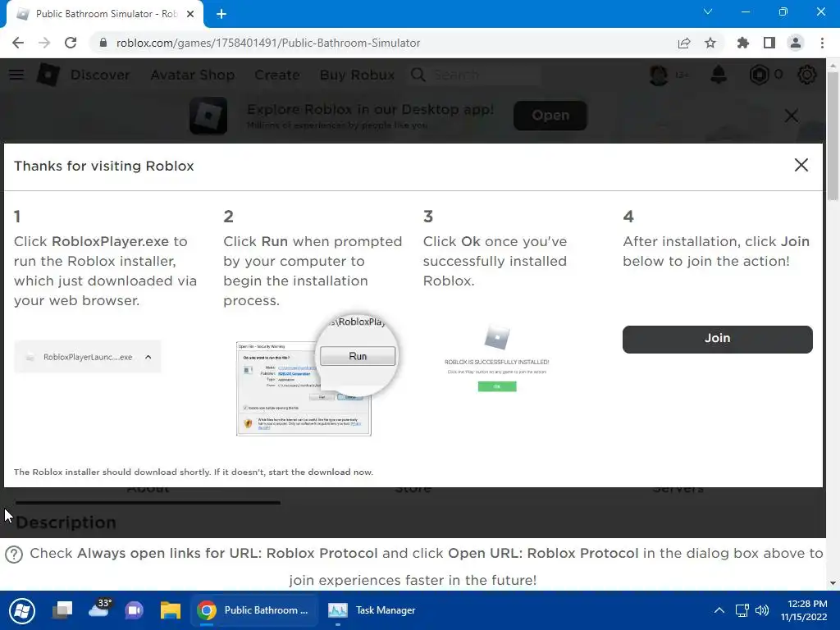840x630 pixels.
Task: Open Chrome three-dot menu
Action: [822, 43]
